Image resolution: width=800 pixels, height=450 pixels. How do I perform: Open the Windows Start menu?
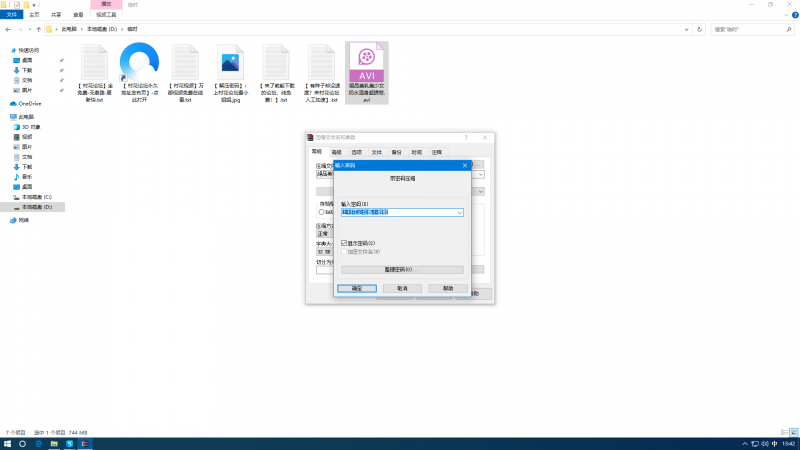(7, 443)
